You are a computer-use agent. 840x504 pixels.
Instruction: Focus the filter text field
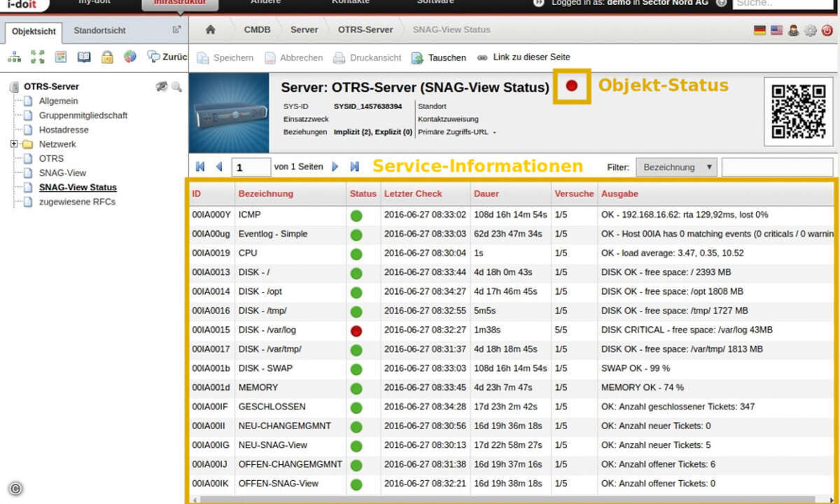(778, 167)
